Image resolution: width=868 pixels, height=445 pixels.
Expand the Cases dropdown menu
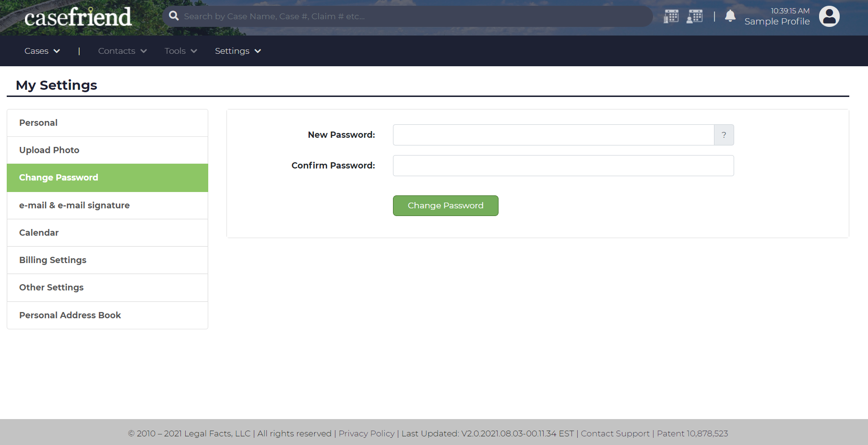[42, 51]
